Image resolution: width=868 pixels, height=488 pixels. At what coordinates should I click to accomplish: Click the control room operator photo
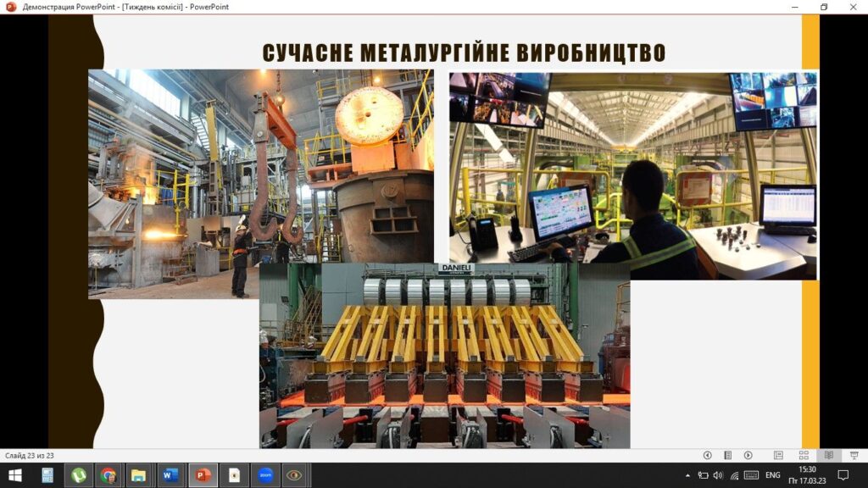pos(633,176)
